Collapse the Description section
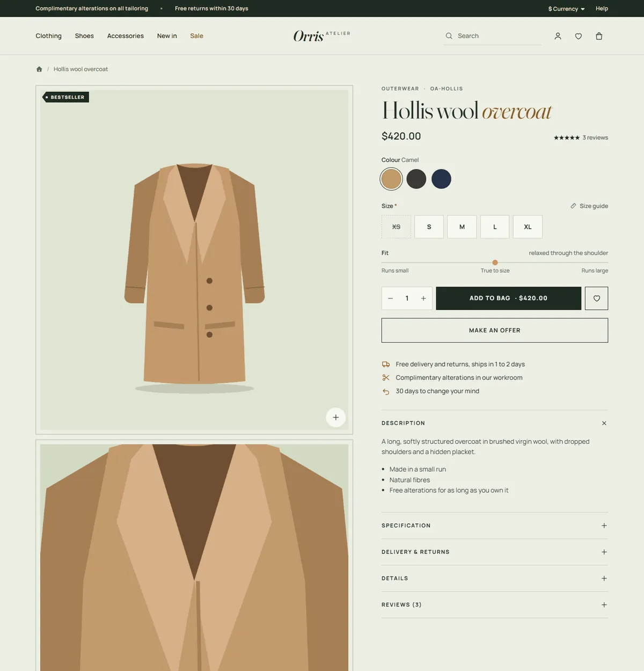Screen dimensions: 644x671 point(495,423)
